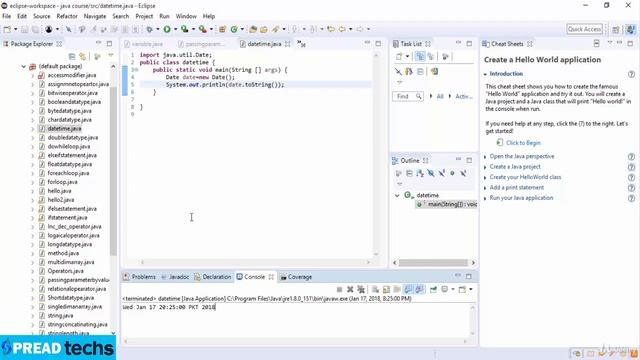The height and width of the screenshot is (360, 640).
Task: Toggle Show Console When Standard Error Changes
Action: click(x=419, y=289)
